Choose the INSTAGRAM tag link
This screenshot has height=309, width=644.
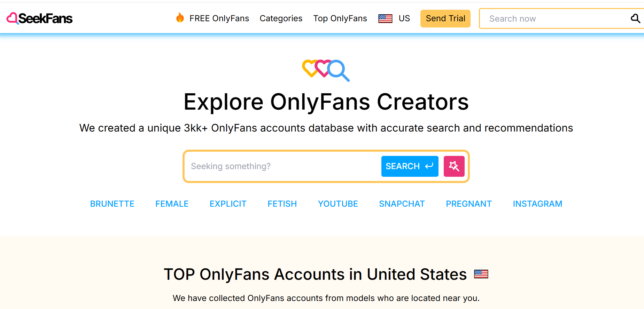pos(537,204)
